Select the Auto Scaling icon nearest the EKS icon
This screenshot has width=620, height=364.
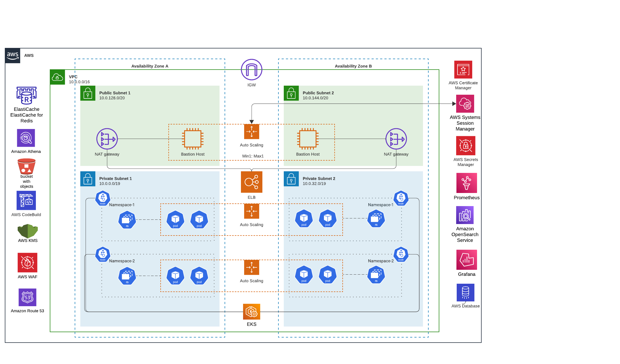(252, 267)
